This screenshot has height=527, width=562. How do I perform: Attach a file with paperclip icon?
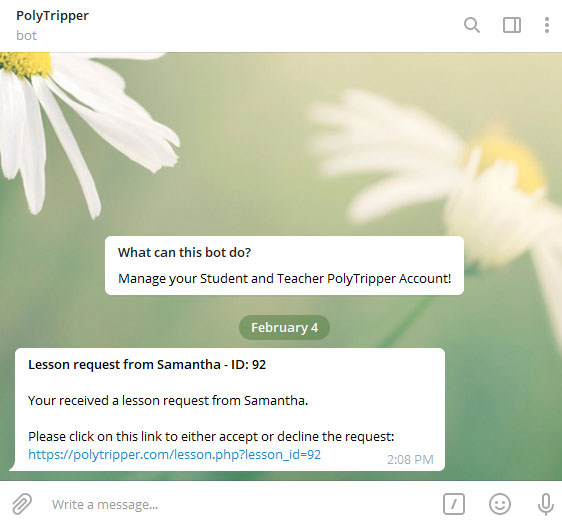[22, 504]
